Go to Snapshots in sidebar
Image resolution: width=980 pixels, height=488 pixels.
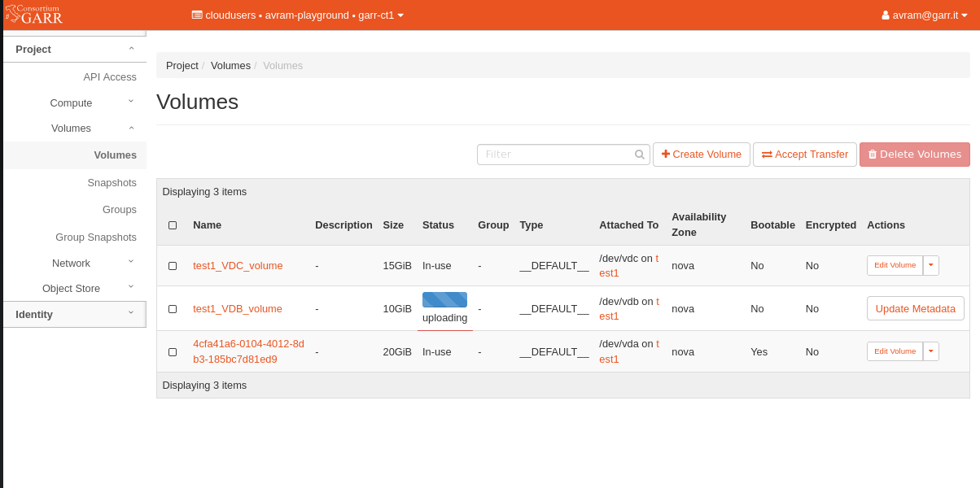[112, 183]
